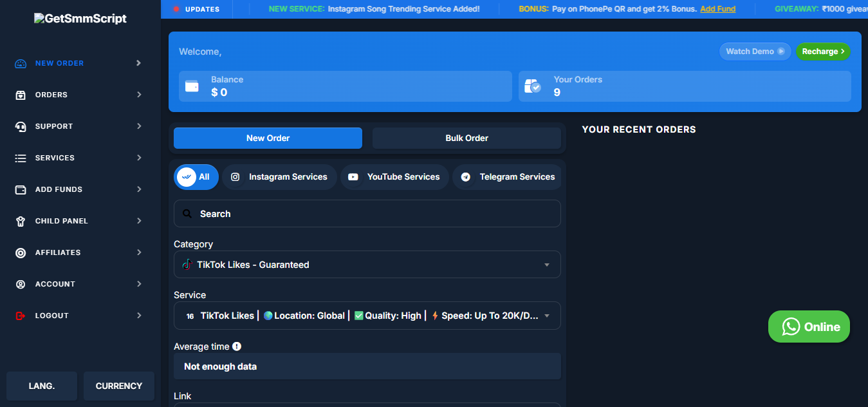The image size is (868, 407).
Task: Click the WhatsApp Online chat icon
Action: 791,327
